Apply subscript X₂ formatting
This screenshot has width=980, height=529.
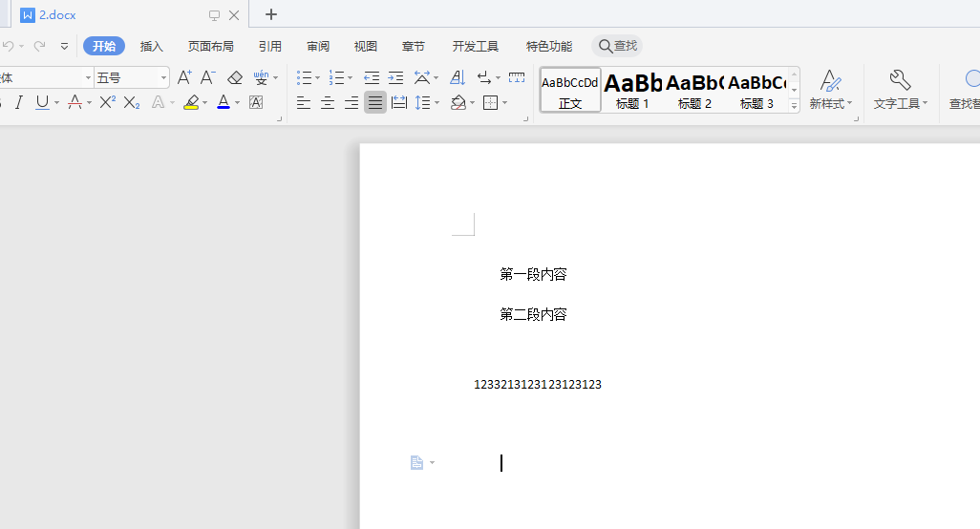tap(131, 102)
